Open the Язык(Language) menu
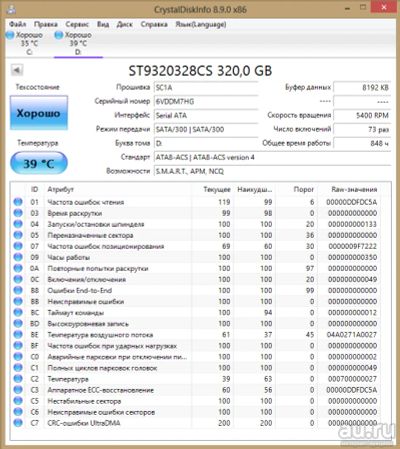This screenshot has width=400, height=449. pos(201,24)
